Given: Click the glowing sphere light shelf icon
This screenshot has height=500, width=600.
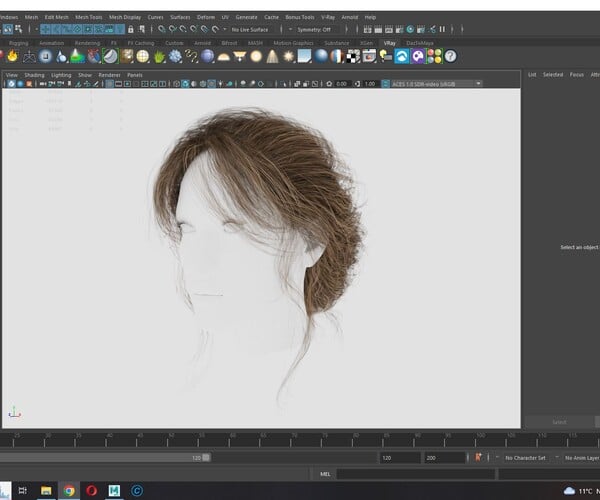Looking at the screenshot, I should click(x=256, y=56).
